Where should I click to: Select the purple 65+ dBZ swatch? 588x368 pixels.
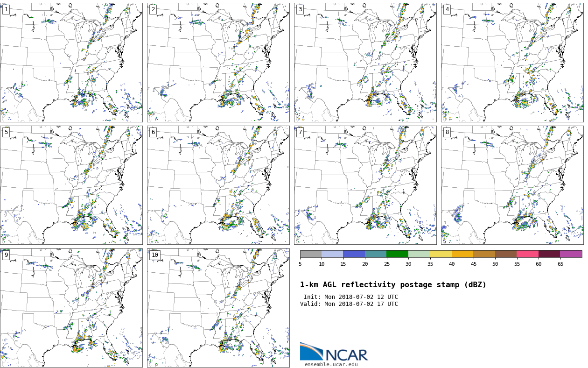click(x=571, y=254)
